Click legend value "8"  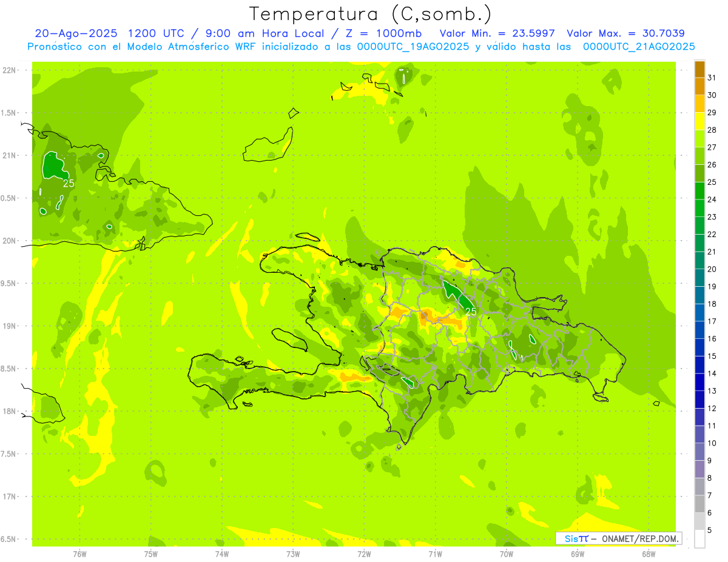point(710,478)
